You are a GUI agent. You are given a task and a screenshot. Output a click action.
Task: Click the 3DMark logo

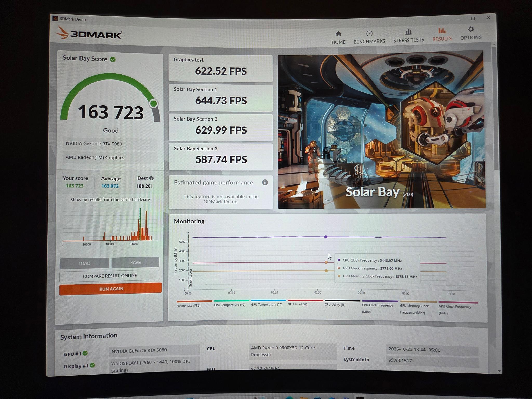click(x=89, y=34)
